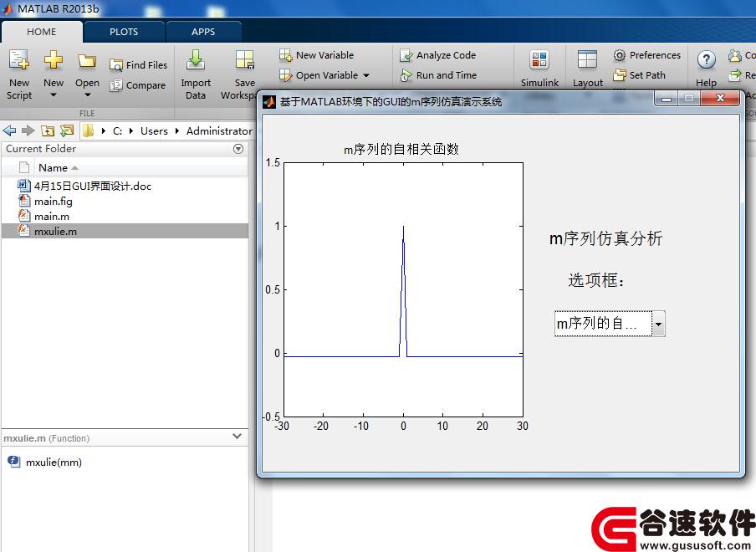Click the 'main.m' file name
The height and width of the screenshot is (552, 756).
pos(52,217)
